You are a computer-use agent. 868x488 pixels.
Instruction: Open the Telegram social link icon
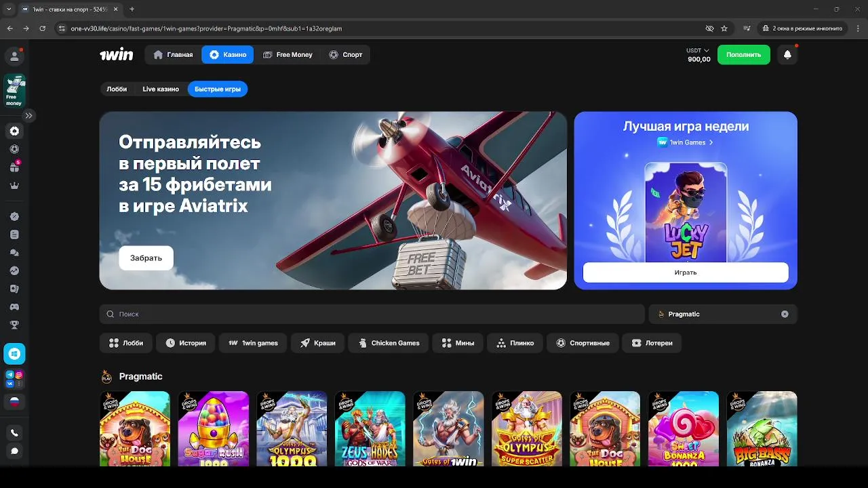coord(10,374)
